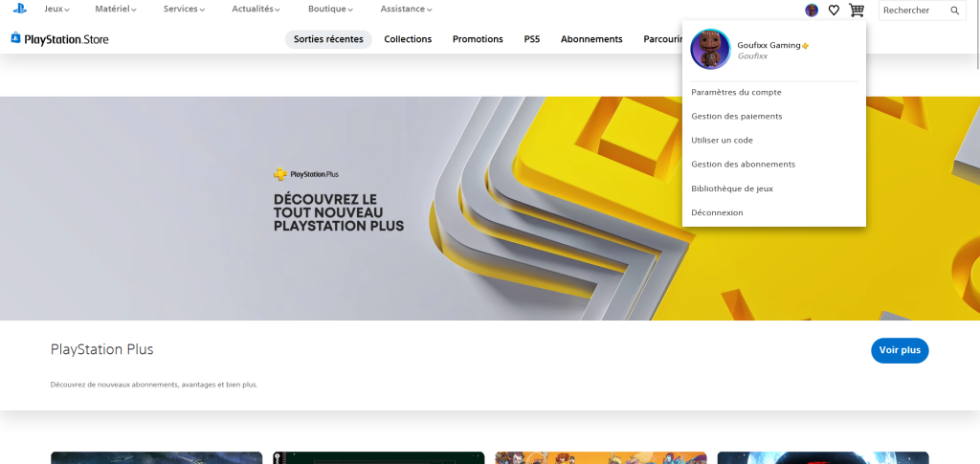
Task: Open Paramètres du compte
Action: (736, 92)
